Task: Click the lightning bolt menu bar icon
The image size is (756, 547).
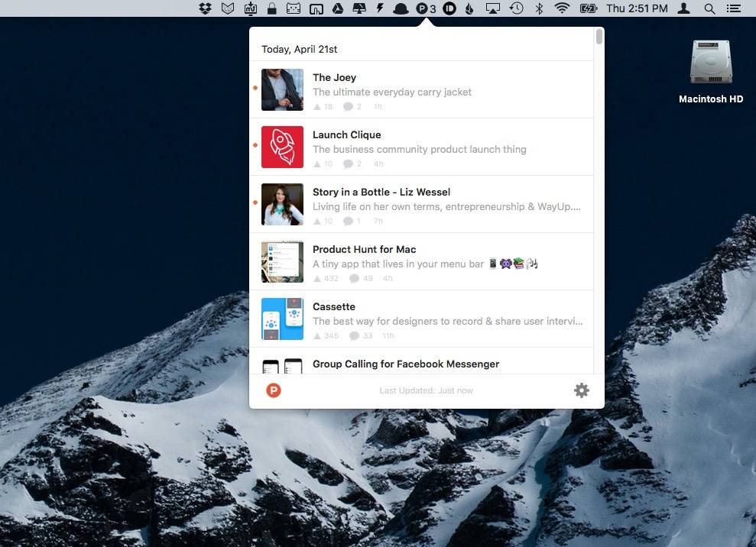Action: (x=380, y=8)
